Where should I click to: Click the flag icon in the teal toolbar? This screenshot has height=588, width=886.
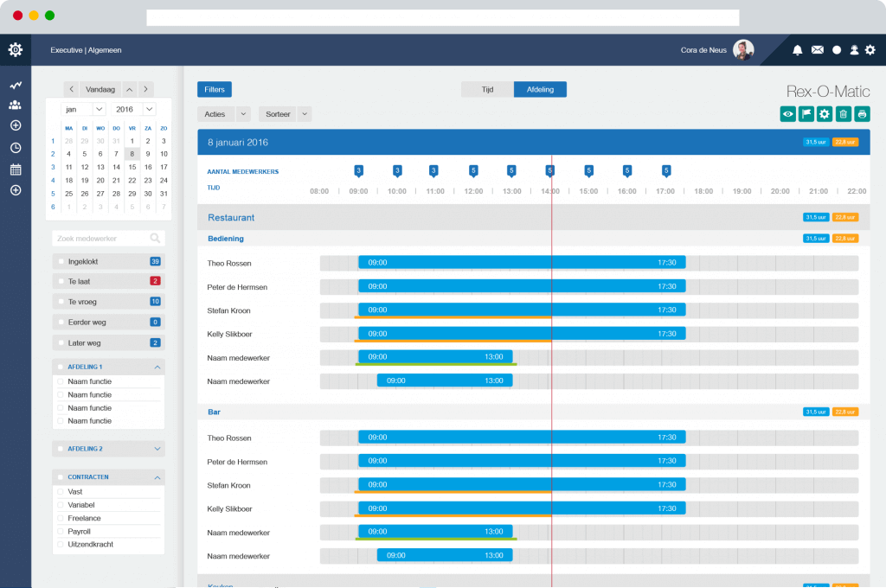[806, 113]
